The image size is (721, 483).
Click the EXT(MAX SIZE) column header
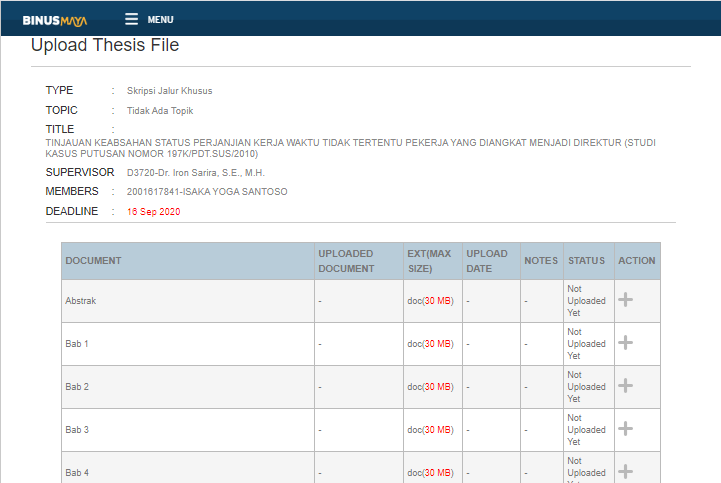(431, 261)
